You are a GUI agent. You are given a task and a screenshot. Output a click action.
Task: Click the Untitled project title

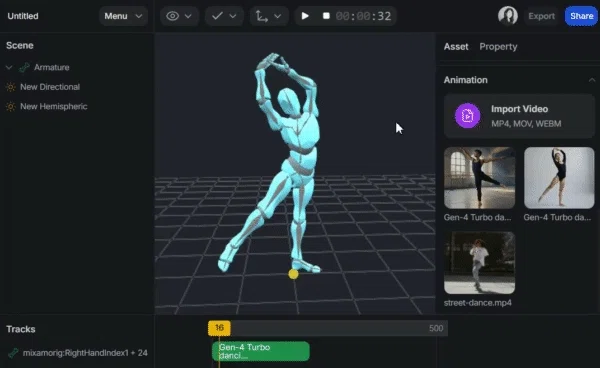point(23,16)
